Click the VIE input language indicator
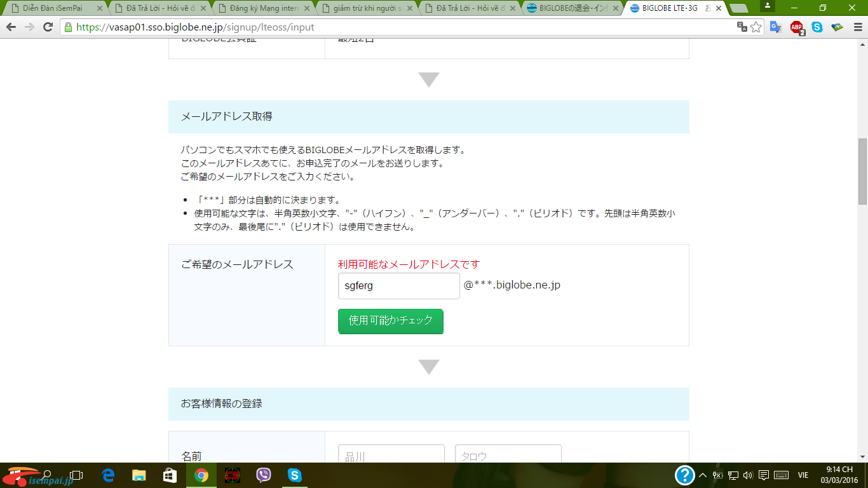868x488 pixels. (803, 475)
